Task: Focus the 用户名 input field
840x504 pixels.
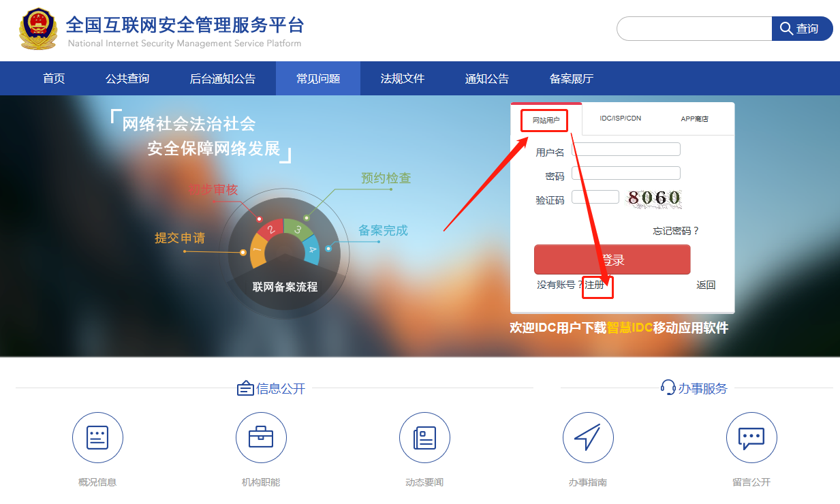Action: click(625, 149)
